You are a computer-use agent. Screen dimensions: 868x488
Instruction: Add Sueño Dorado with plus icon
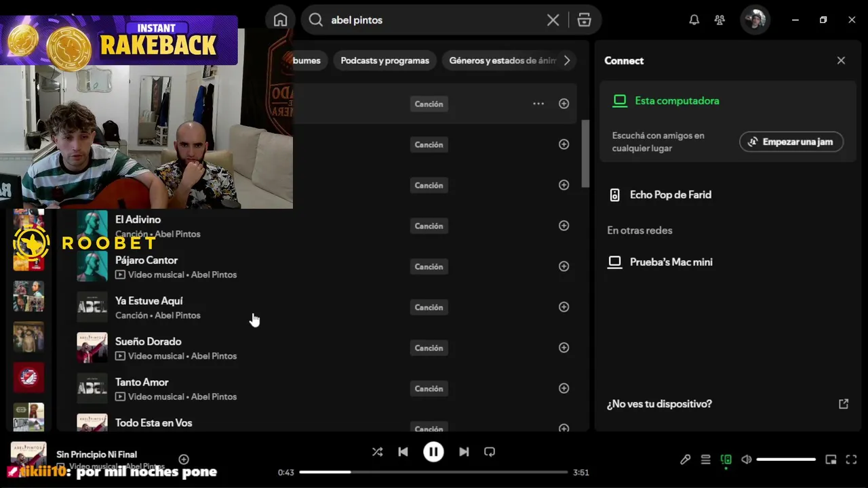(564, 348)
